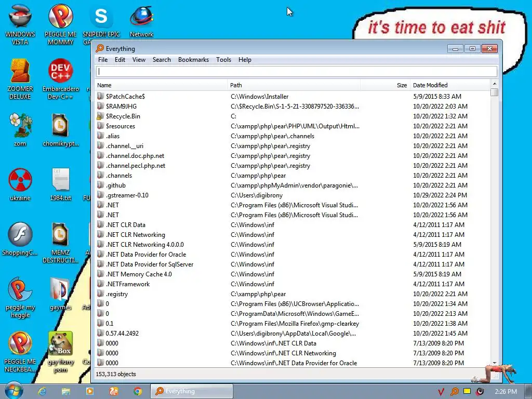Select .NET CLR Data row
532x399 pixels.
(292, 224)
